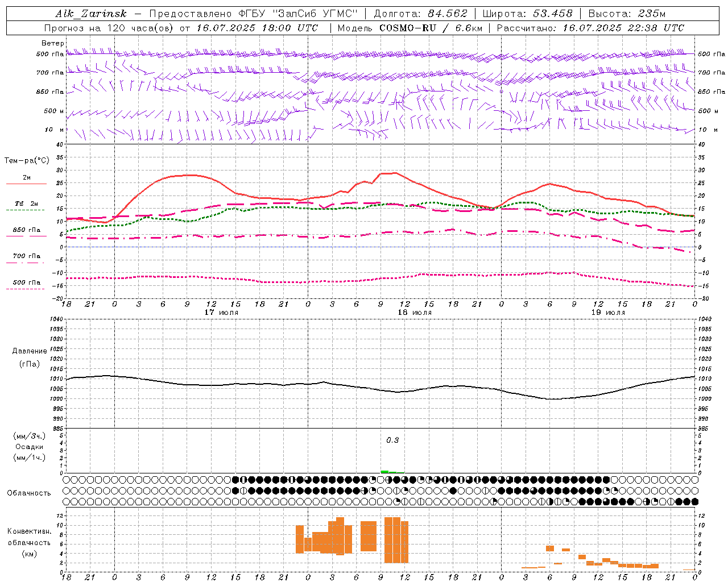Click the latitude value 53.458
728x582 pixels.
coord(552,14)
